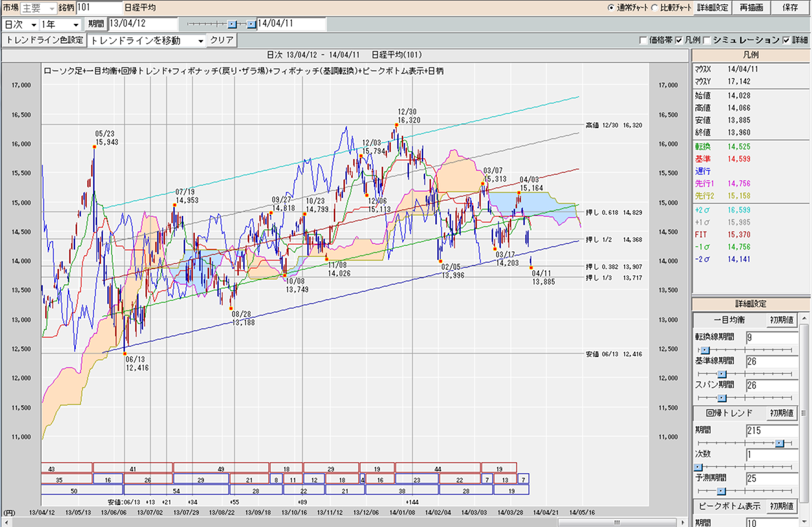Click the end-date thumb on the period slider
This screenshot has width=812, height=527.
click(x=251, y=24)
